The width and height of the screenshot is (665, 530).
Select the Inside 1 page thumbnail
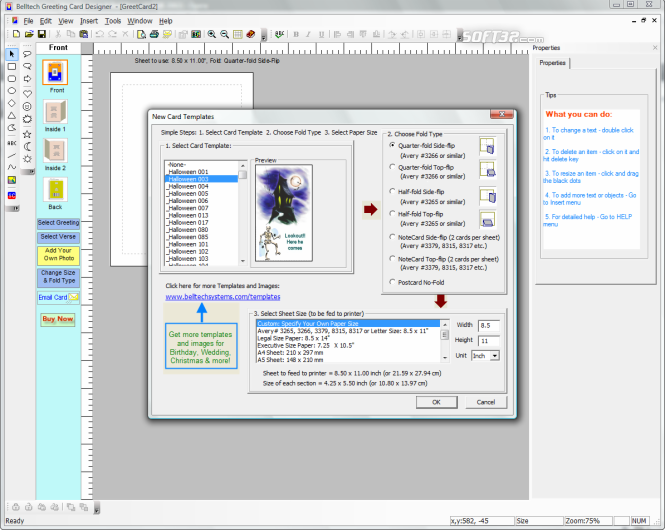click(55, 112)
